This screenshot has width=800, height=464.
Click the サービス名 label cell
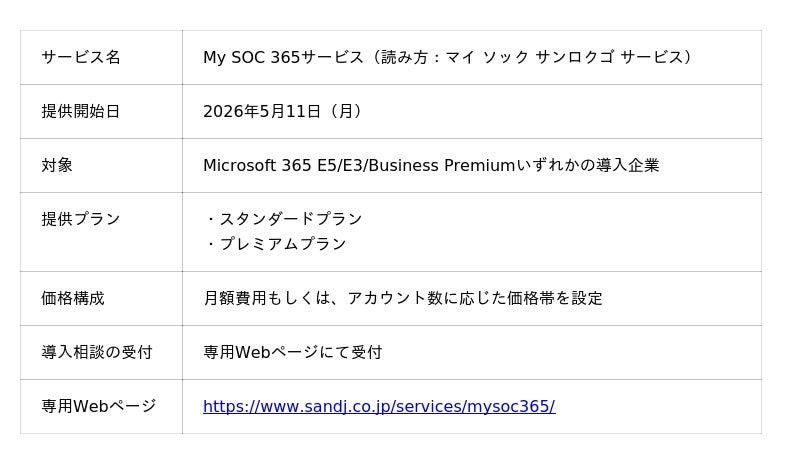(81, 57)
